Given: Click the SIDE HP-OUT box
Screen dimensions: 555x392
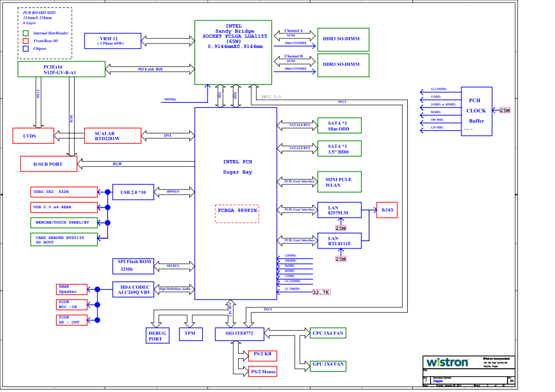Looking at the screenshot, I should point(72,320).
